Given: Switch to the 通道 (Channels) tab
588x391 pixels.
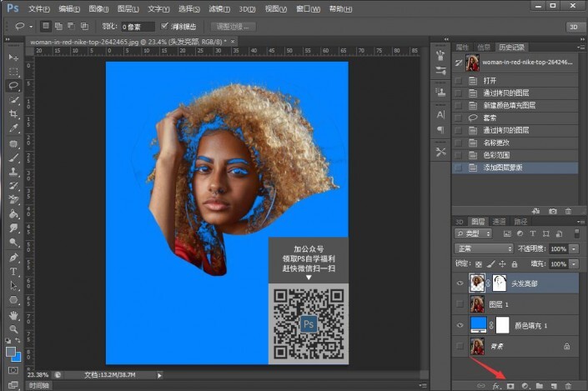Looking at the screenshot, I should click(499, 222).
